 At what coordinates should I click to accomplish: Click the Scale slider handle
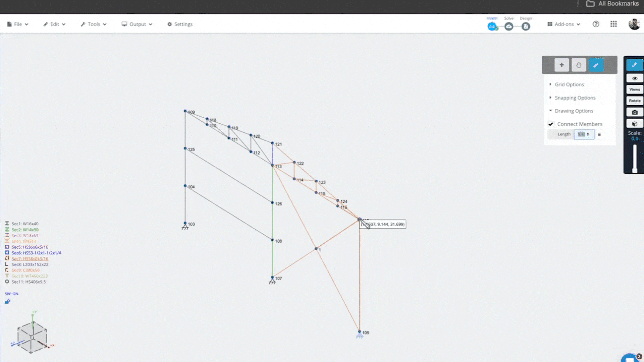[635, 171]
